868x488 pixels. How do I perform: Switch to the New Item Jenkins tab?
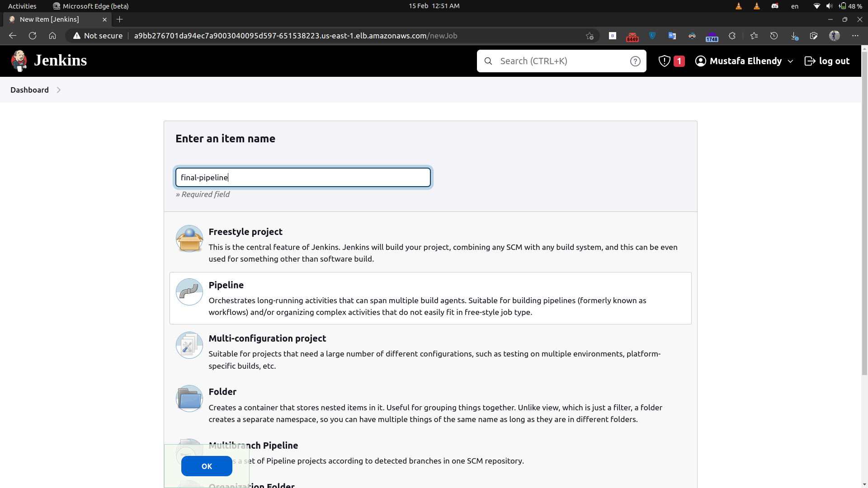point(51,19)
